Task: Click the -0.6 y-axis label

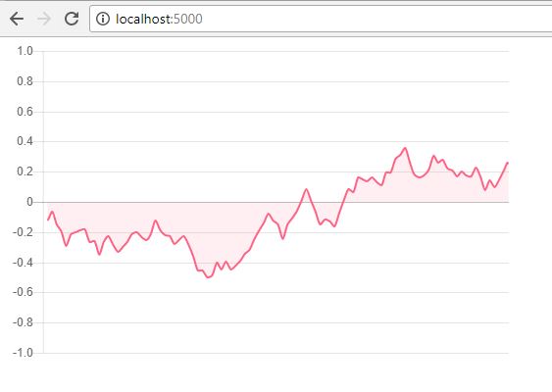Action: [x=23, y=292]
